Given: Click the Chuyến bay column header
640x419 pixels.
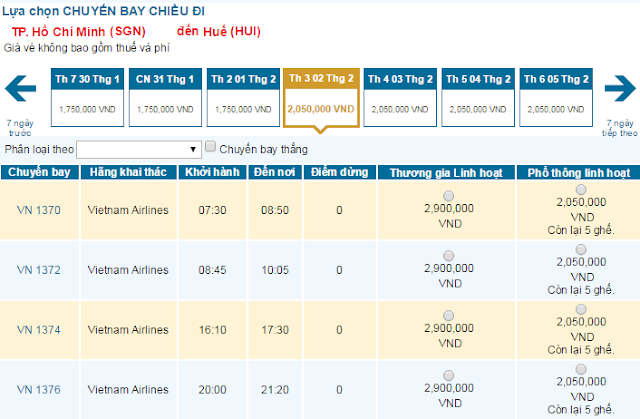Looking at the screenshot, I should click(39, 173).
